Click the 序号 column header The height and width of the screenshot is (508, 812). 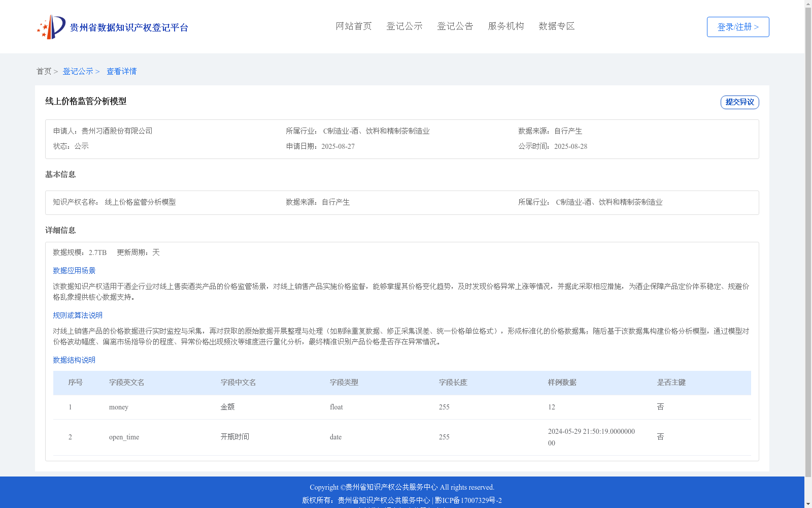76,383
